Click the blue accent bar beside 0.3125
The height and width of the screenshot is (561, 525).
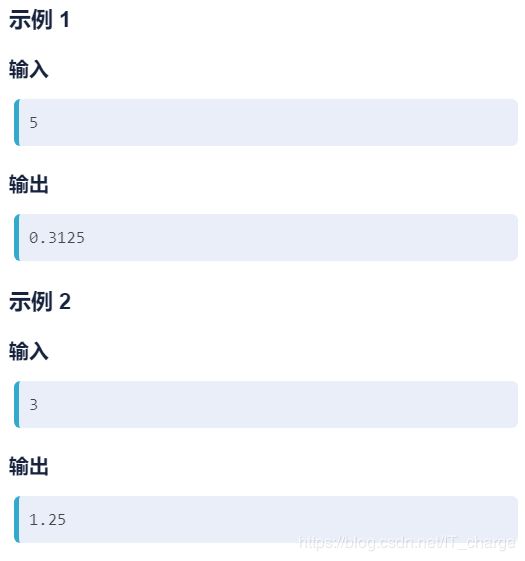[x=16, y=238]
